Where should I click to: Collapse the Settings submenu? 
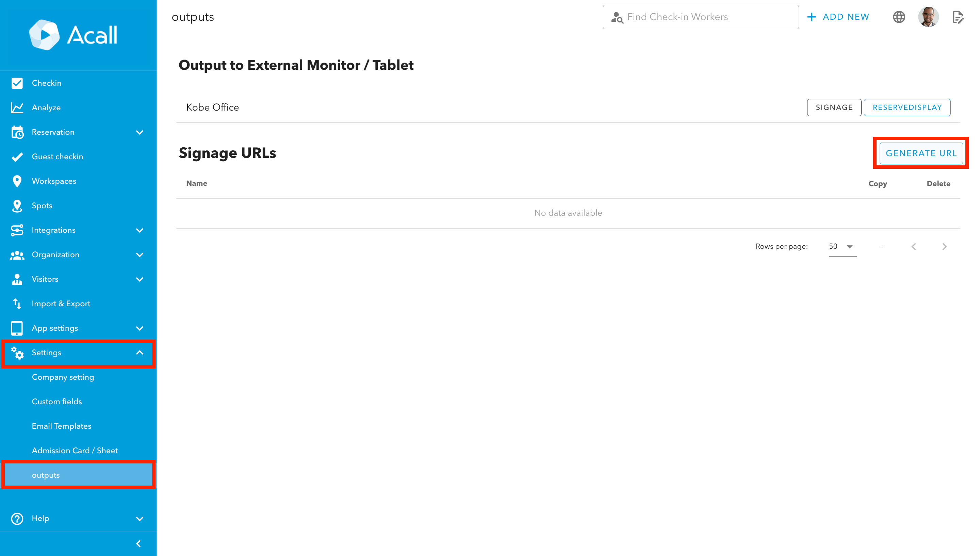point(140,353)
